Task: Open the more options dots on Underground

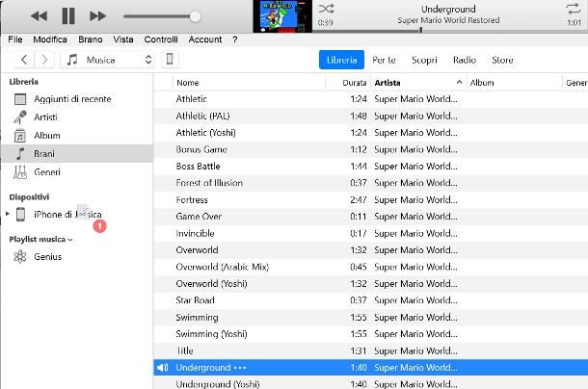Action: point(240,368)
